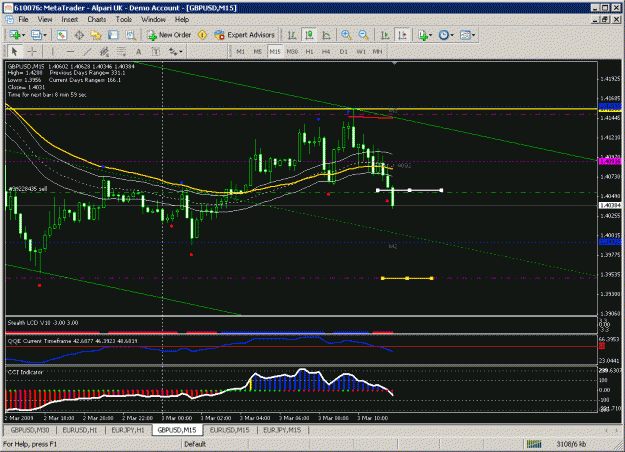Viewport: 625px width, 452px height.
Task: Switch to W1 timeframe
Action: coord(361,51)
